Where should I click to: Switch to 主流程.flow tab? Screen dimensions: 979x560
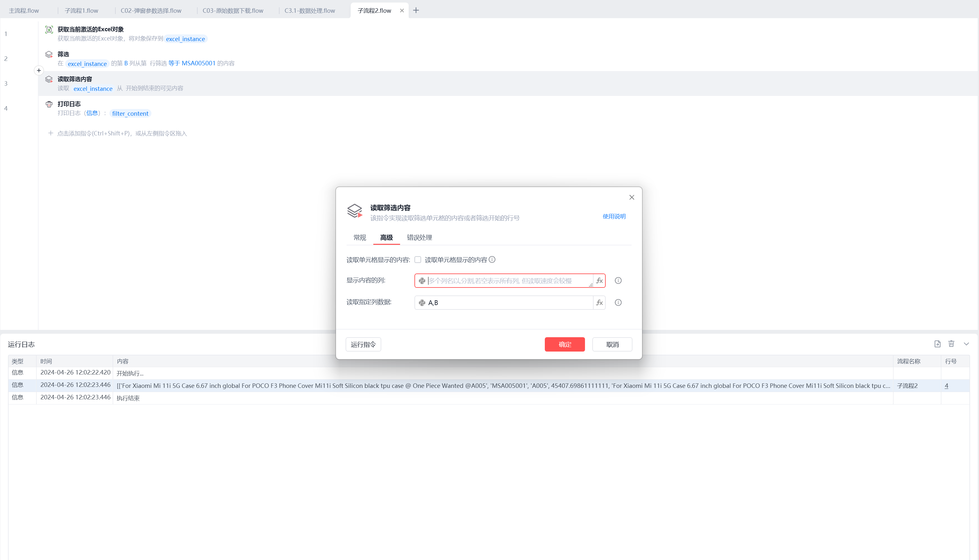24,11
